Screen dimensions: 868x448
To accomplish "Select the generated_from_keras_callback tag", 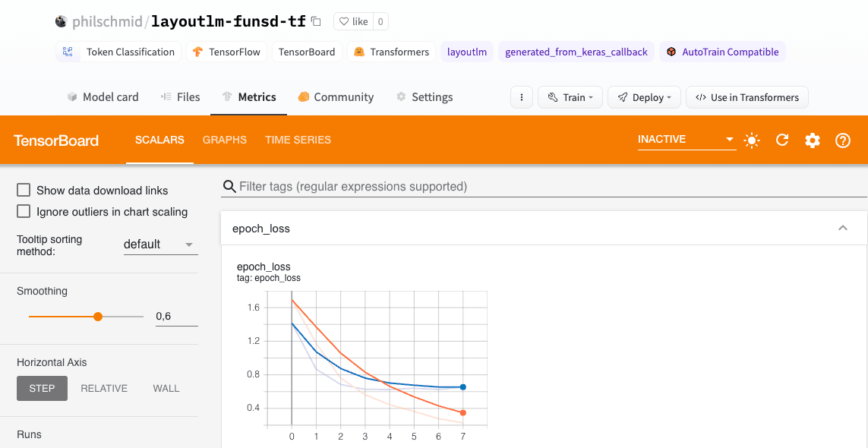I will [576, 52].
